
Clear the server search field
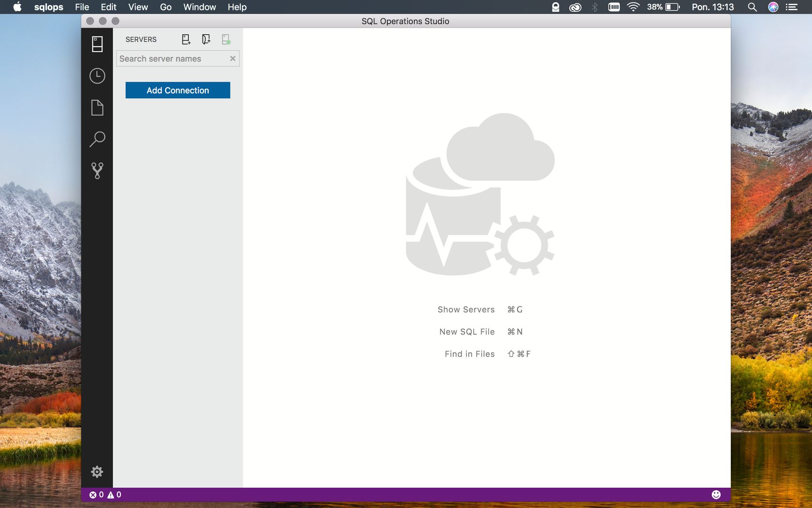point(233,59)
